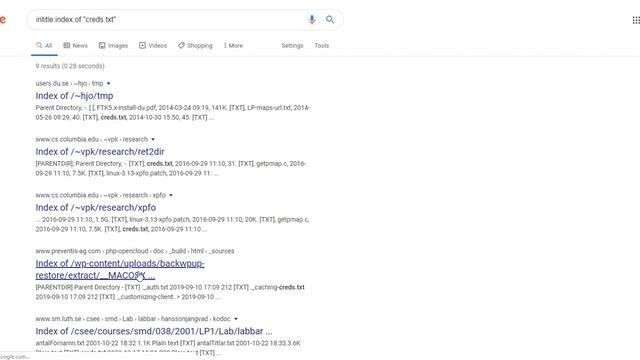This screenshot has height=360, width=640.
Task: Open result Index of /~vpk/research/ret2dir
Action: 100,152
